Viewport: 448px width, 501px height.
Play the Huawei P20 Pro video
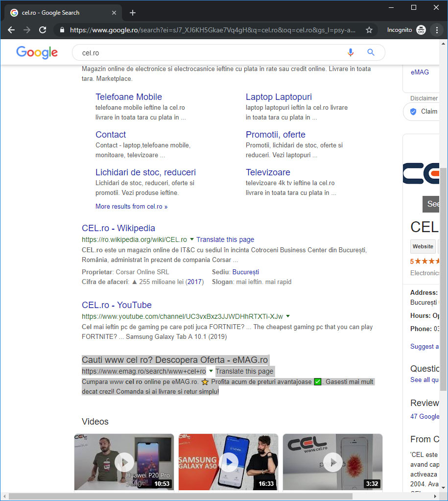coord(124,461)
